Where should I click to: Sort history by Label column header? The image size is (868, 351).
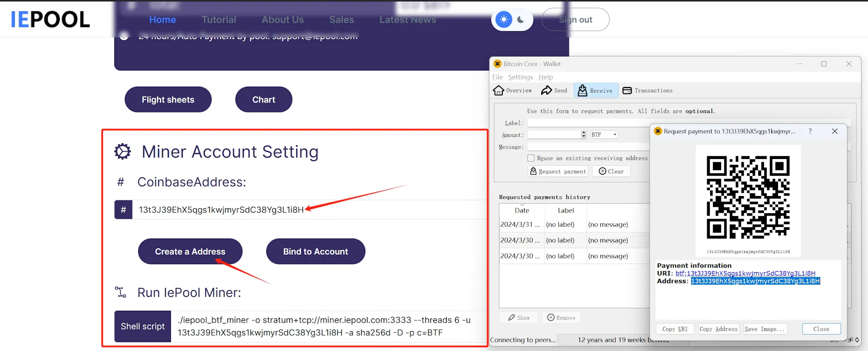click(x=566, y=211)
